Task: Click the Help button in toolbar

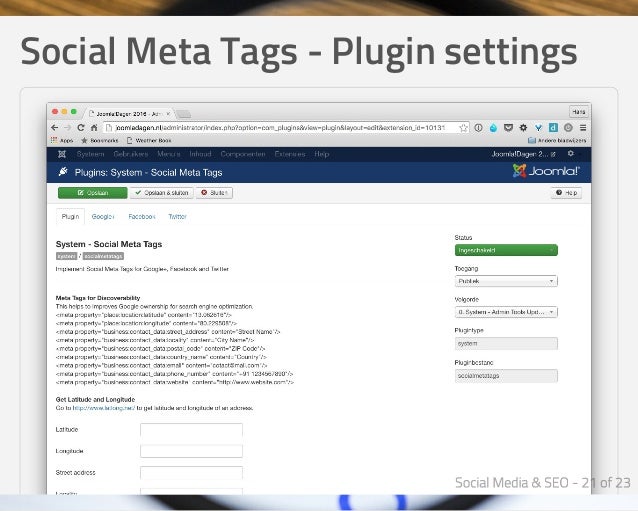Action: 566,193
